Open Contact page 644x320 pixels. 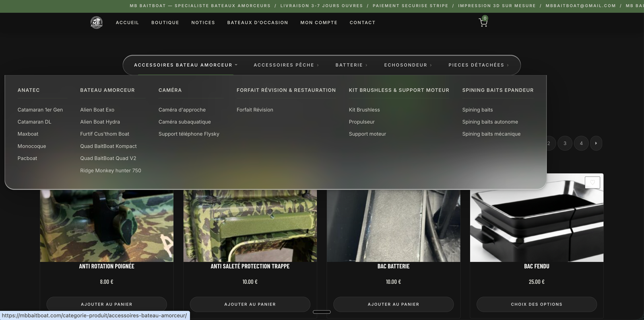[362, 23]
